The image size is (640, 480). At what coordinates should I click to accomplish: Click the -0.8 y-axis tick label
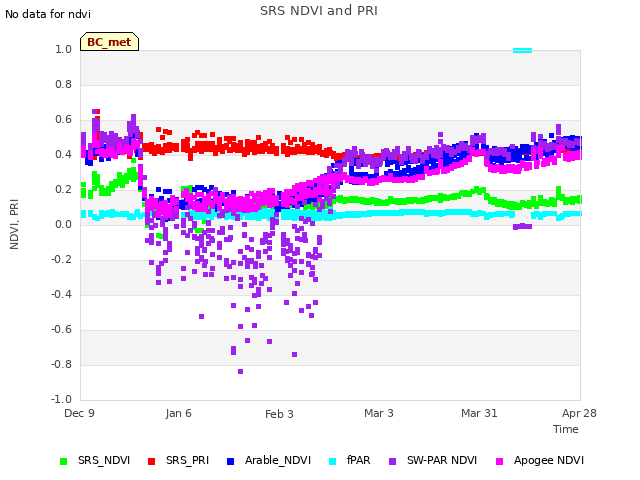[61, 364]
